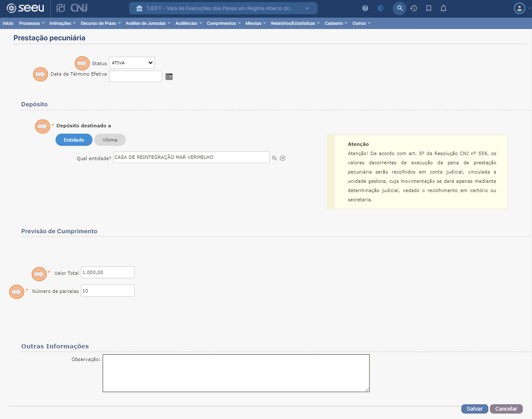The image size is (532, 419).
Task: Go to Início
Action: tap(8, 23)
